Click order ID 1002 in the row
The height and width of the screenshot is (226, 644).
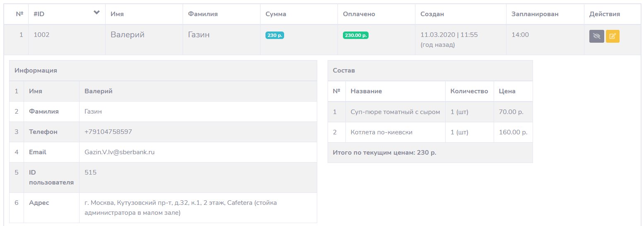click(x=41, y=35)
